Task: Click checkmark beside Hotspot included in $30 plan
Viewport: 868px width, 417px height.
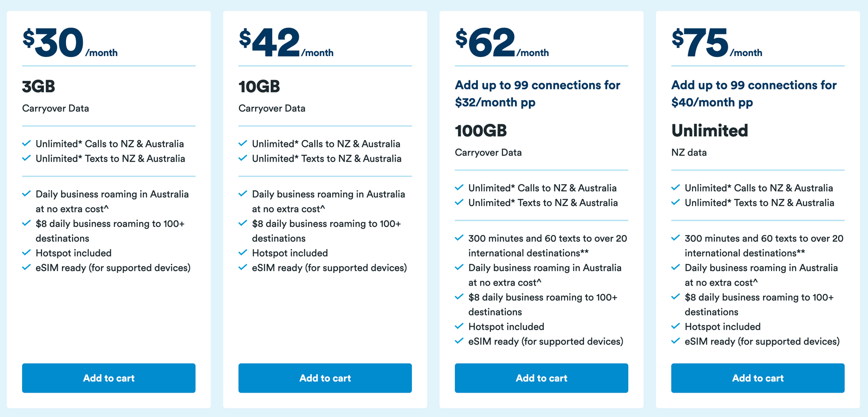Action: click(27, 253)
